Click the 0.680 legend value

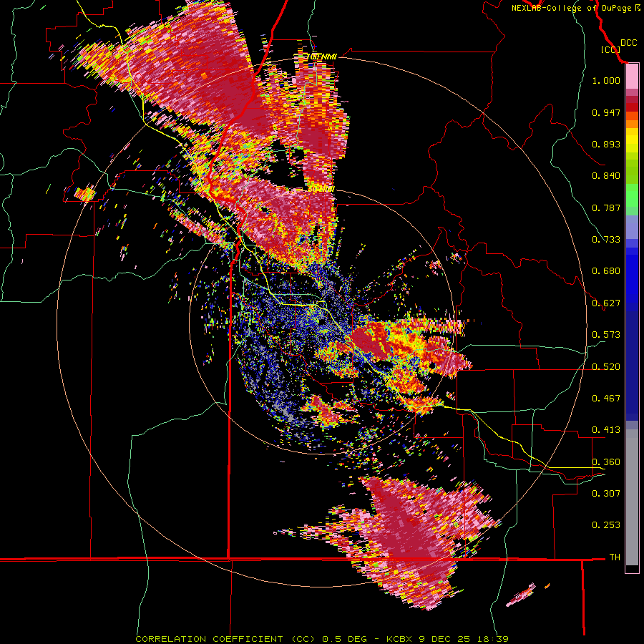coord(606,271)
